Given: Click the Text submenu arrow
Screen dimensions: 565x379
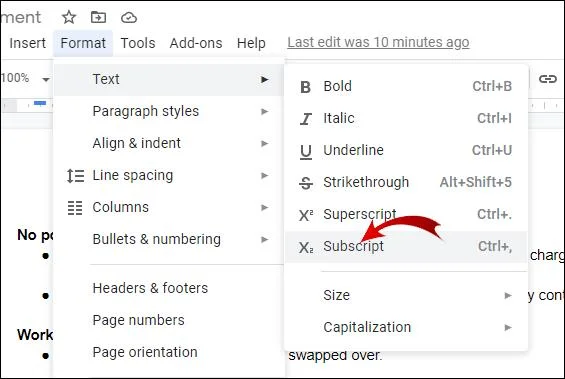Looking at the screenshot, I should pos(265,79).
